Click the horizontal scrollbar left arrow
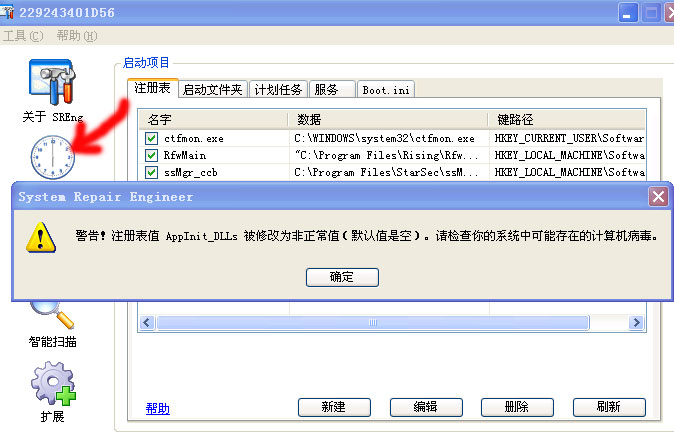 [x=147, y=322]
